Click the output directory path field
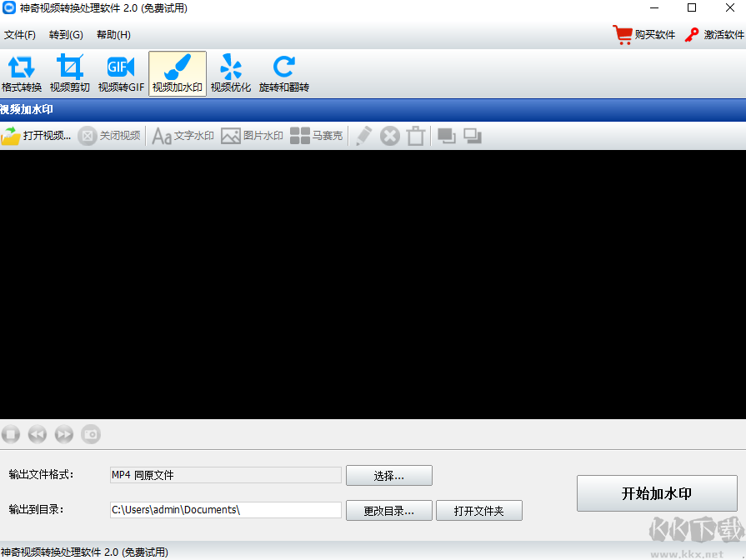This screenshot has height=560, width=746. coord(225,509)
